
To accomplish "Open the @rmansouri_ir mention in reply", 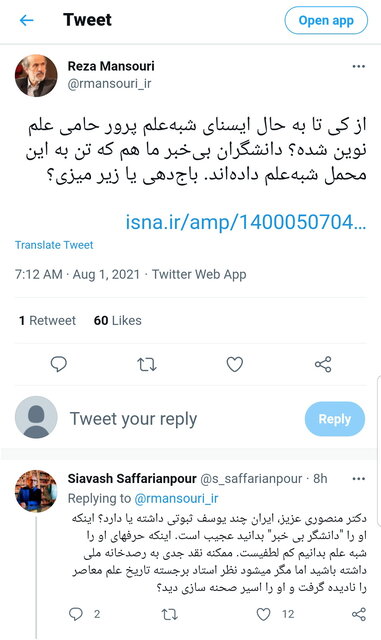I will (176, 498).
